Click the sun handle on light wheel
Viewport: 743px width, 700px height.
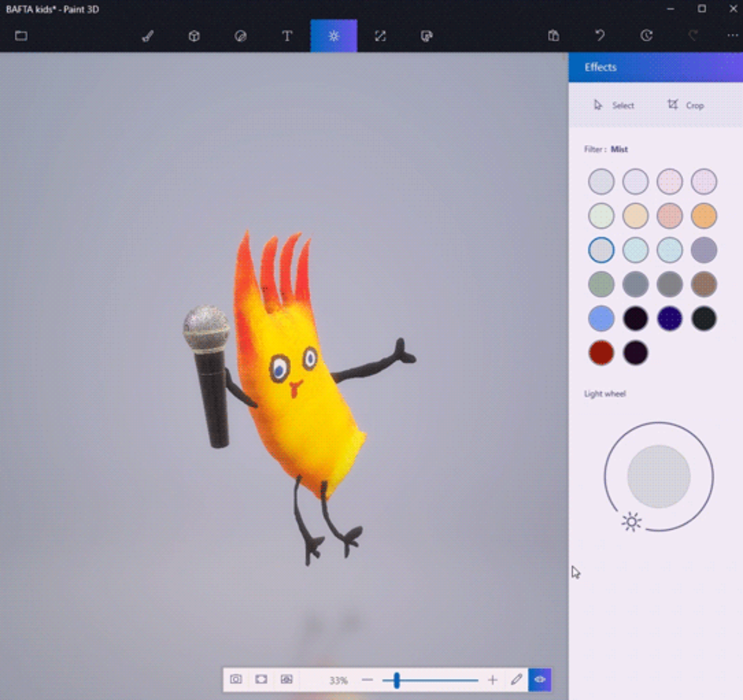(x=632, y=522)
